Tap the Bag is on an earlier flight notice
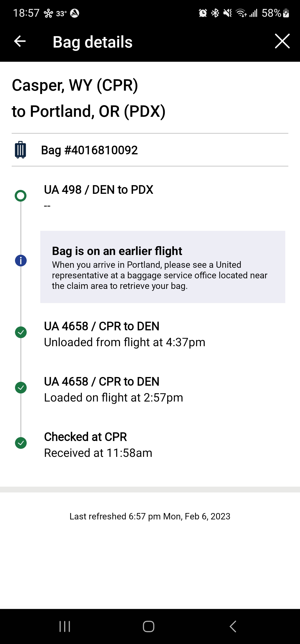The height and width of the screenshot is (644, 300). click(x=162, y=267)
